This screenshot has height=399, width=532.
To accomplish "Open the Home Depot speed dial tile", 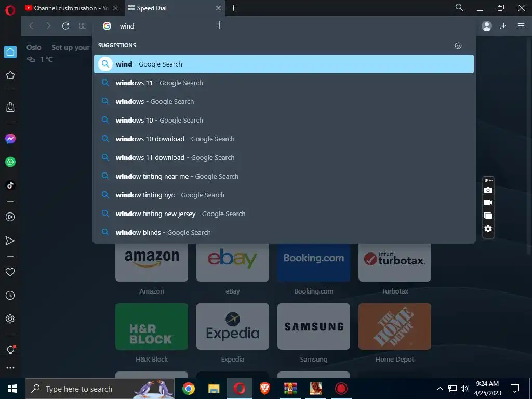I will click(395, 326).
